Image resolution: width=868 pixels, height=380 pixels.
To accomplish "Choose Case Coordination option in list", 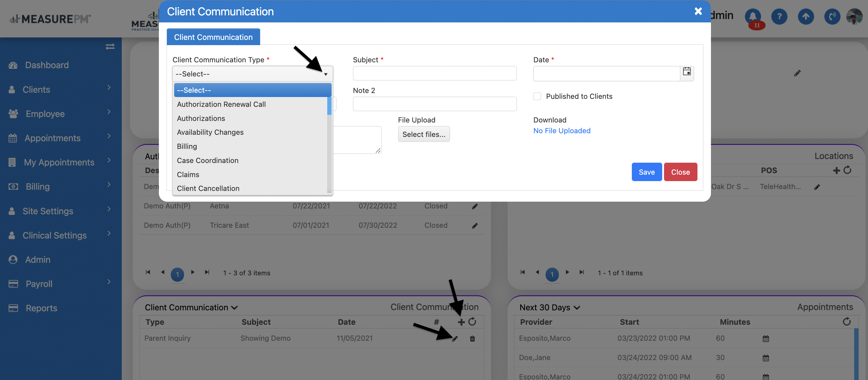I will pyautogui.click(x=208, y=161).
